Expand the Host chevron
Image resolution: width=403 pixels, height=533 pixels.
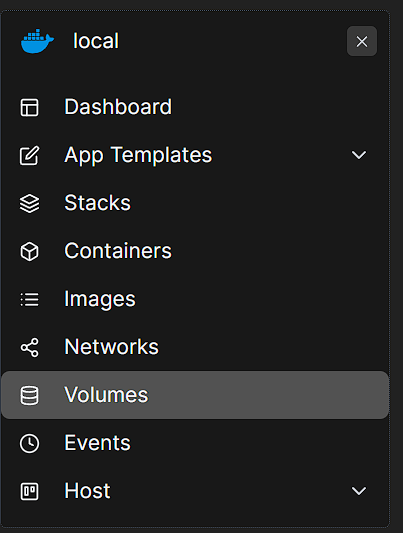(359, 491)
